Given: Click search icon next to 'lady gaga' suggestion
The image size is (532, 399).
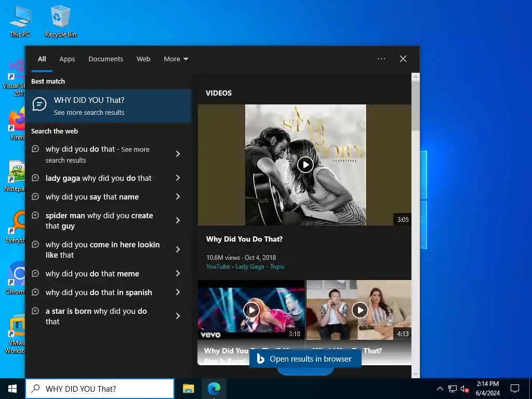Looking at the screenshot, I should tap(35, 178).
